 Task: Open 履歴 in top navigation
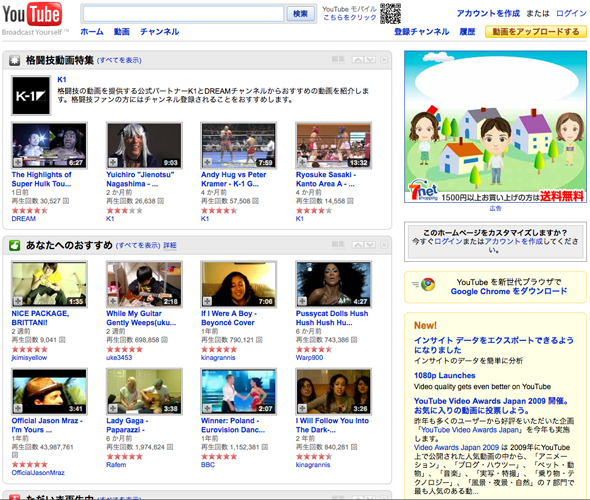[467, 32]
